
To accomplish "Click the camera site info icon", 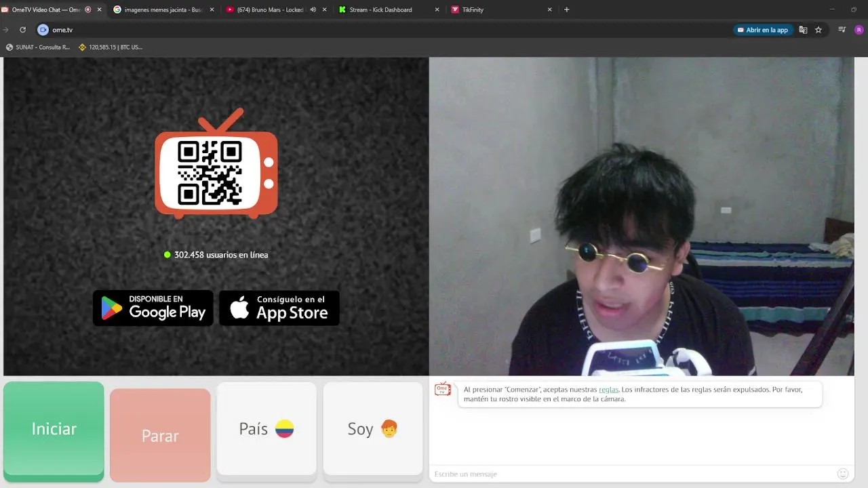I will (43, 30).
